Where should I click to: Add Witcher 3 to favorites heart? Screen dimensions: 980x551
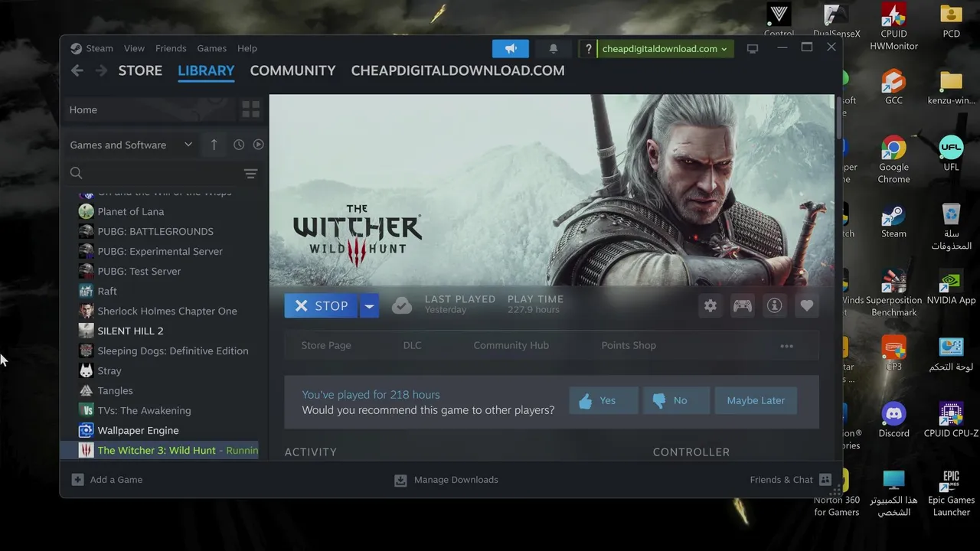(807, 305)
